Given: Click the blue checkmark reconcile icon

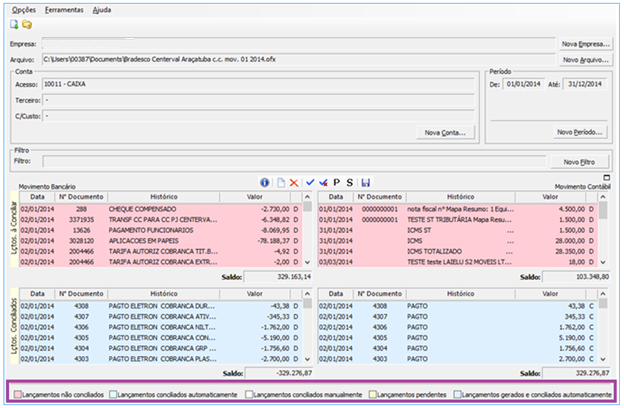Looking at the screenshot, I should 309,183.
